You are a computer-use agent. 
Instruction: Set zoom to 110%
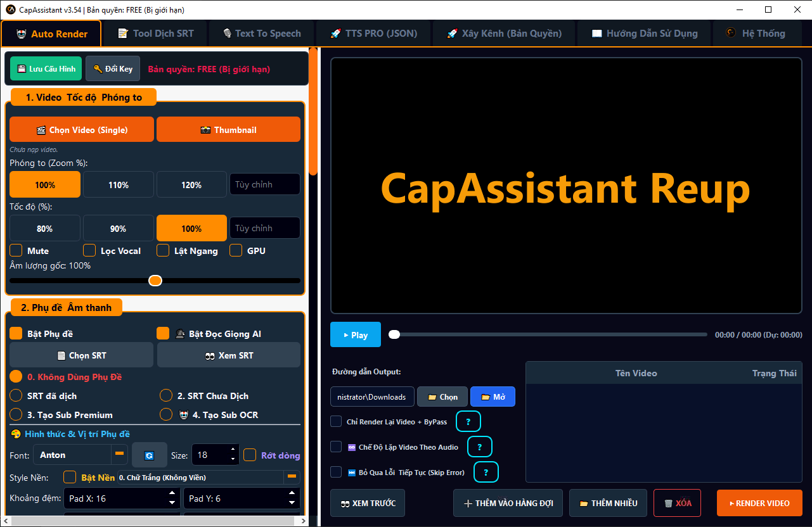[119, 185]
